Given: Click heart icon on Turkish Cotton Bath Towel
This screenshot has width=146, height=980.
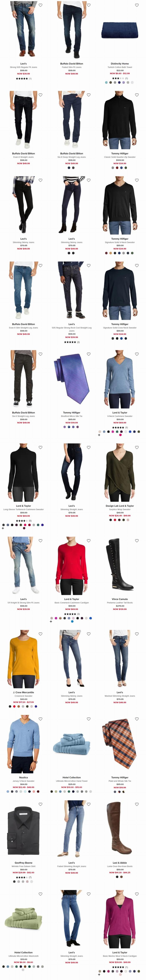Looking at the screenshot, I should point(137,5).
